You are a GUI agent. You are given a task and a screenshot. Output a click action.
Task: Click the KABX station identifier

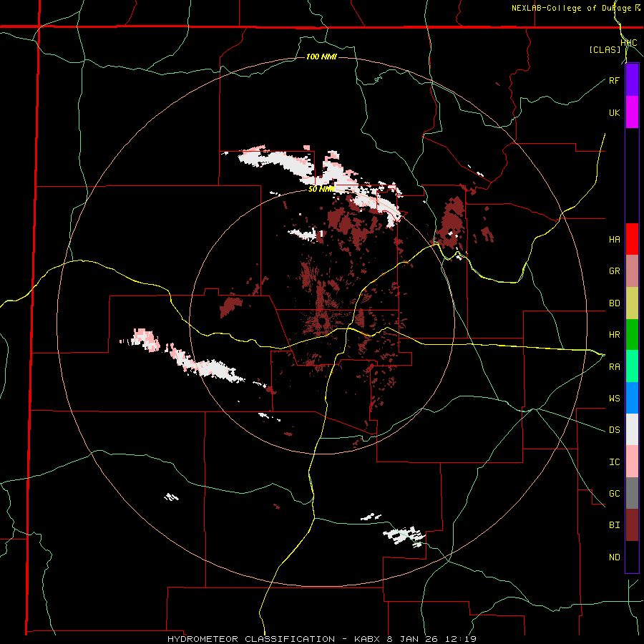click(x=368, y=639)
